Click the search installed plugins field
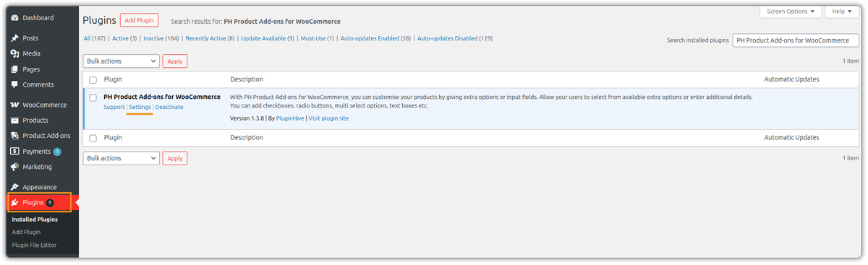 796,40
